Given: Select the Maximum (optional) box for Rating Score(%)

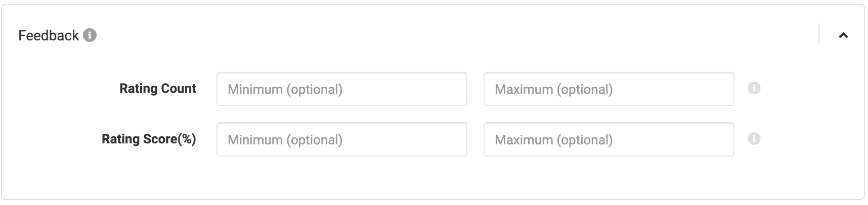Looking at the screenshot, I should click(609, 139).
